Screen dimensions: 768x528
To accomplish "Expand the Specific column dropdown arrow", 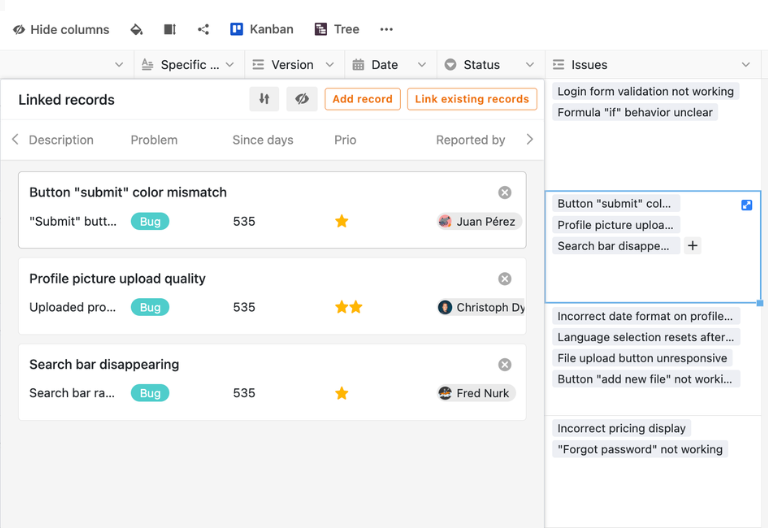I will click(229, 65).
